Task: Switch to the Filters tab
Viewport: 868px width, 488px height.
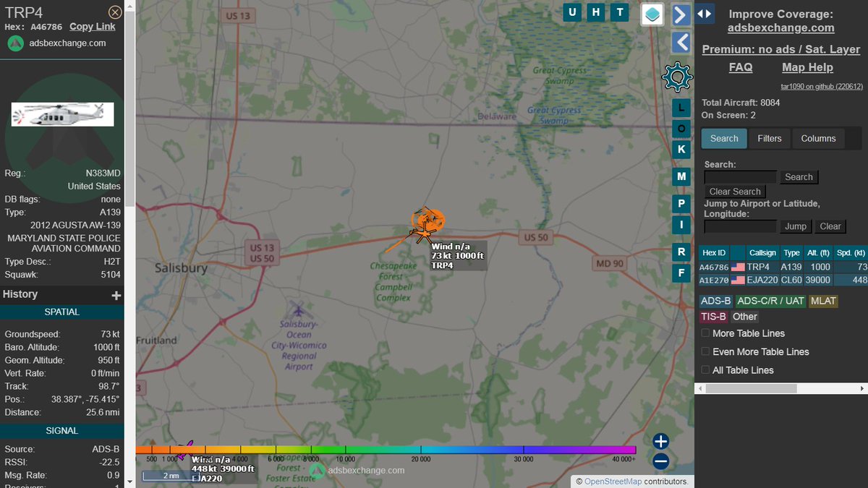Action: [x=769, y=138]
